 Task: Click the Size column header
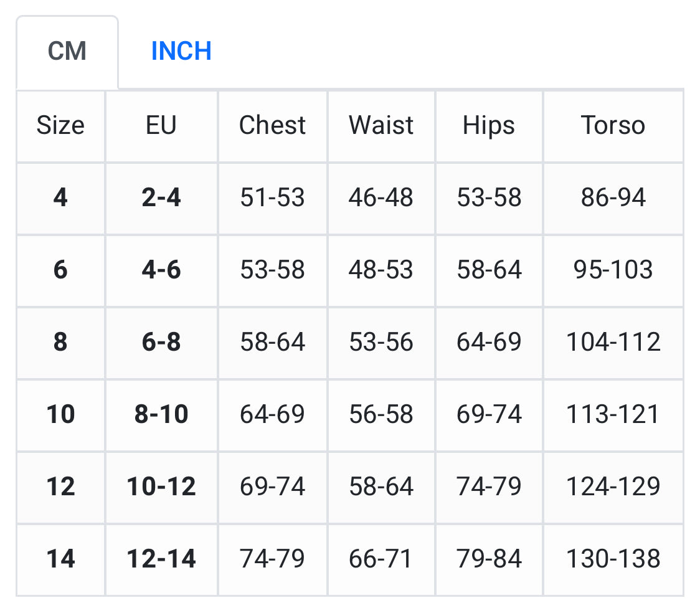tap(60, 125)
